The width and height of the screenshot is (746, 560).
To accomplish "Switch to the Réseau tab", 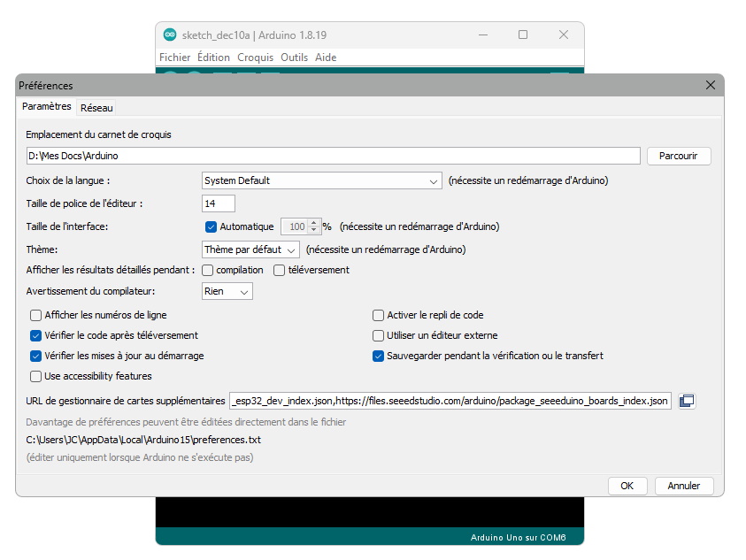I will pos(96,108).
